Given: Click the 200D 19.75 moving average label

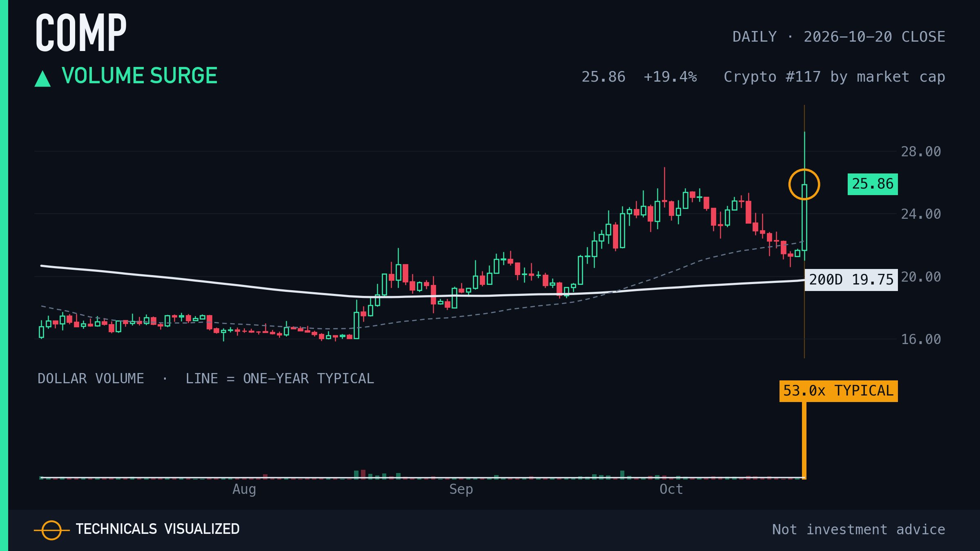Looking at the screenshot, I should coord(851,280).
